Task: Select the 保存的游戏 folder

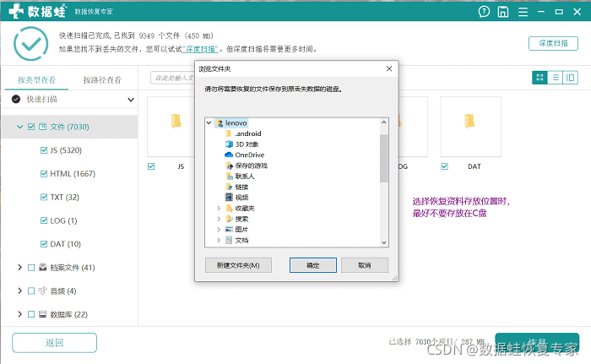Action: click(x=247, y=166)
